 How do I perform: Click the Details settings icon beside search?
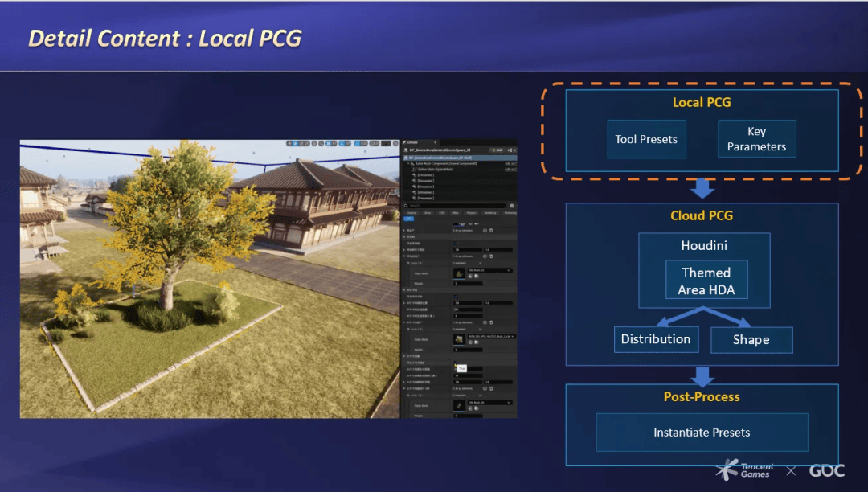pyautogui.click(x=512, y=205)
